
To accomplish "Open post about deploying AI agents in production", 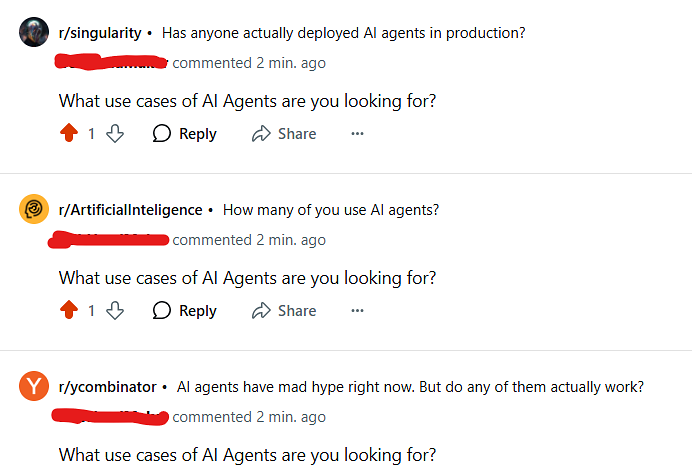I will pos(343,33).
